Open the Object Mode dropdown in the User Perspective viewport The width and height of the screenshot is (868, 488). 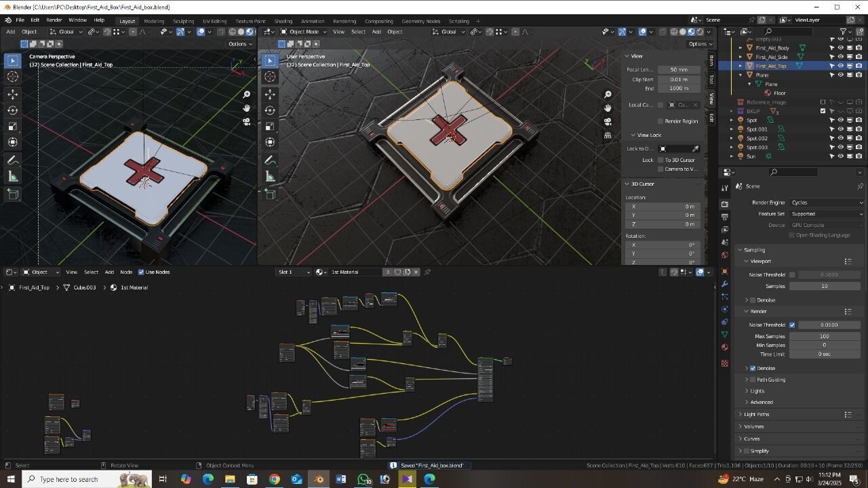coord(304,32)
